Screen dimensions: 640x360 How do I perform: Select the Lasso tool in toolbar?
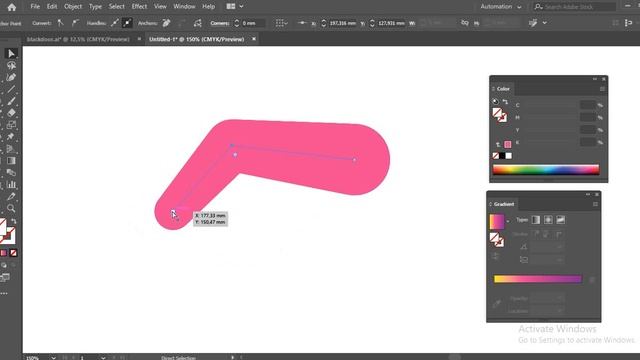[x=11, y=65]
